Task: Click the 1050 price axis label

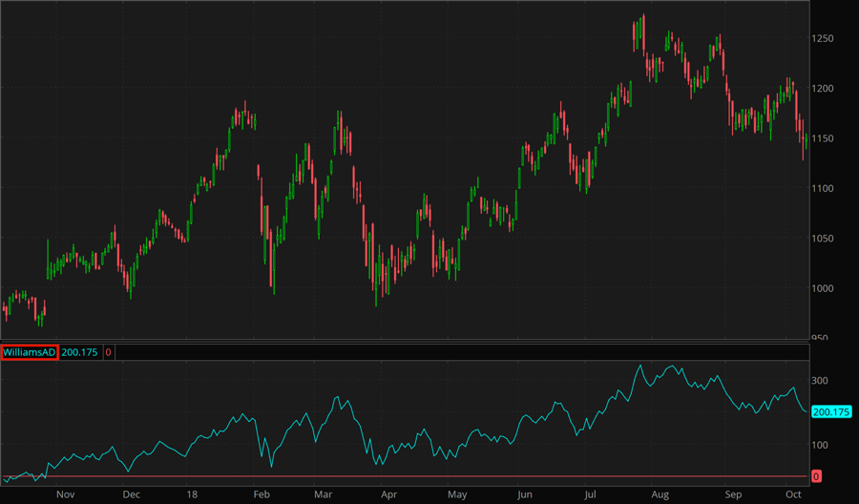Action: pyautogui.click(x=824, y=239)
